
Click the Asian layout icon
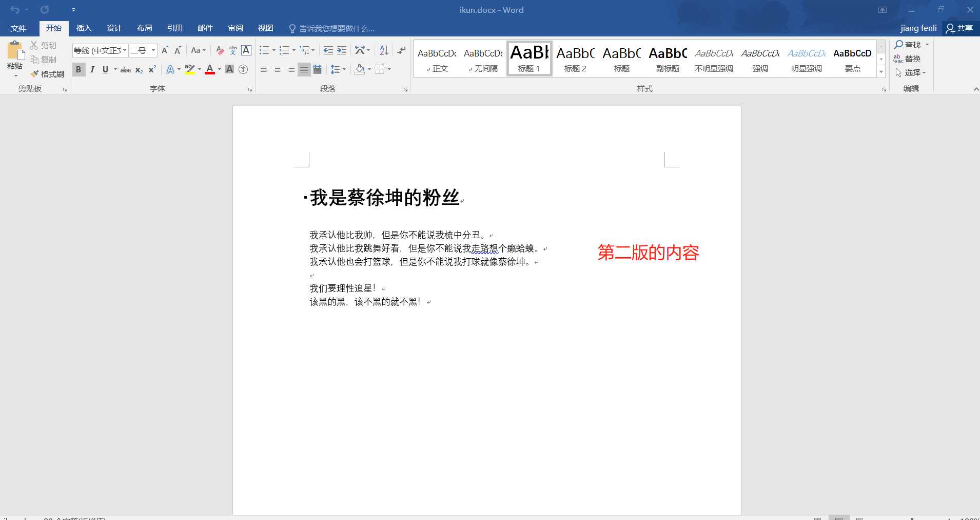[360, 50]
